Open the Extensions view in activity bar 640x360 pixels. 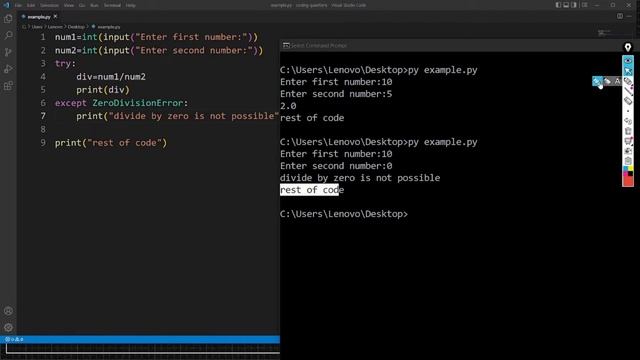click(x=8, y=86)
